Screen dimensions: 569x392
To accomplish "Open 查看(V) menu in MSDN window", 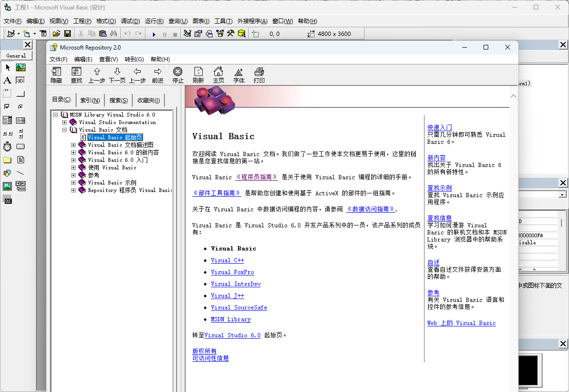I will click(x=108, y=59).
